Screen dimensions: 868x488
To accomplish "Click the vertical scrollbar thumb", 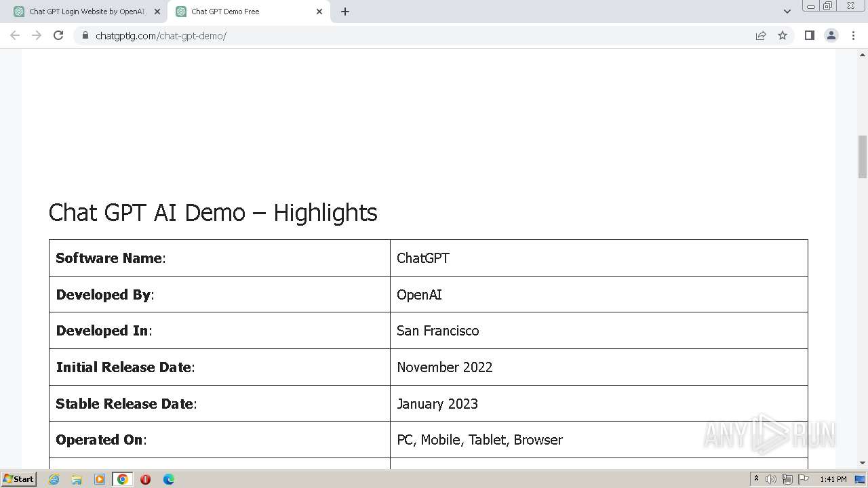I will point(863,157).
